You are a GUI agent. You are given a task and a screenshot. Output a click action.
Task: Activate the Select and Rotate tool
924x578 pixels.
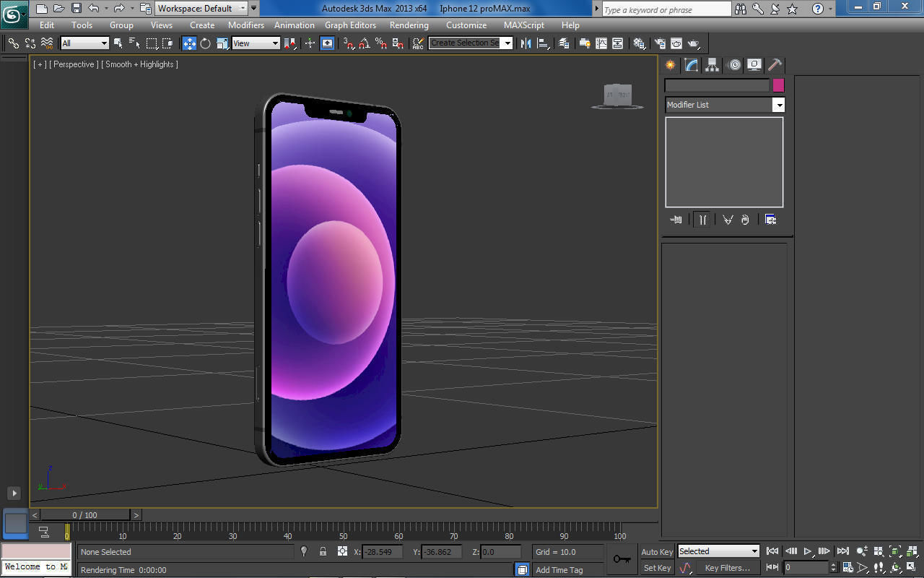(x=206, y=43)
